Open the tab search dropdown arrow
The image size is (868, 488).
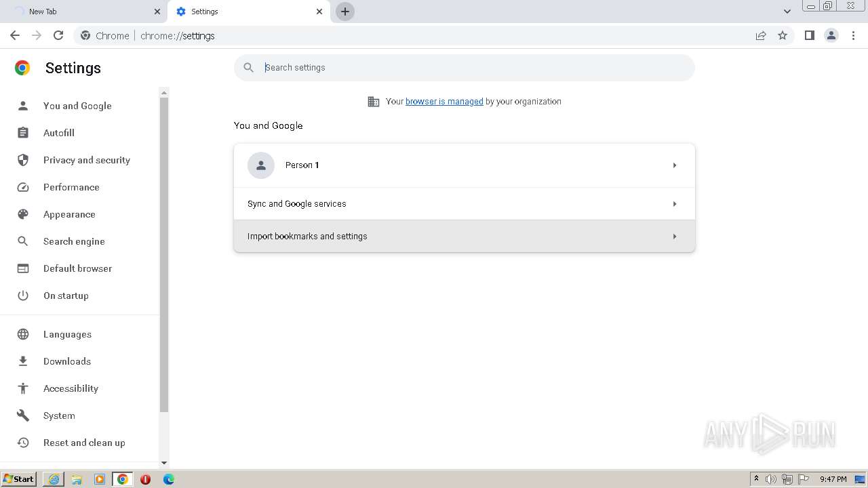click(x=787, y=12)
